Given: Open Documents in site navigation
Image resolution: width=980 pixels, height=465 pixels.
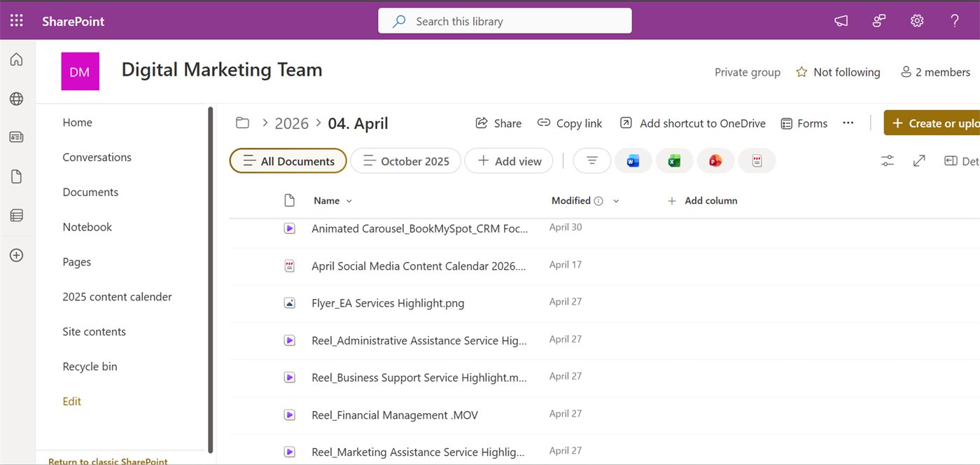Looking at the screenshot, I should [x=90, y=192].
